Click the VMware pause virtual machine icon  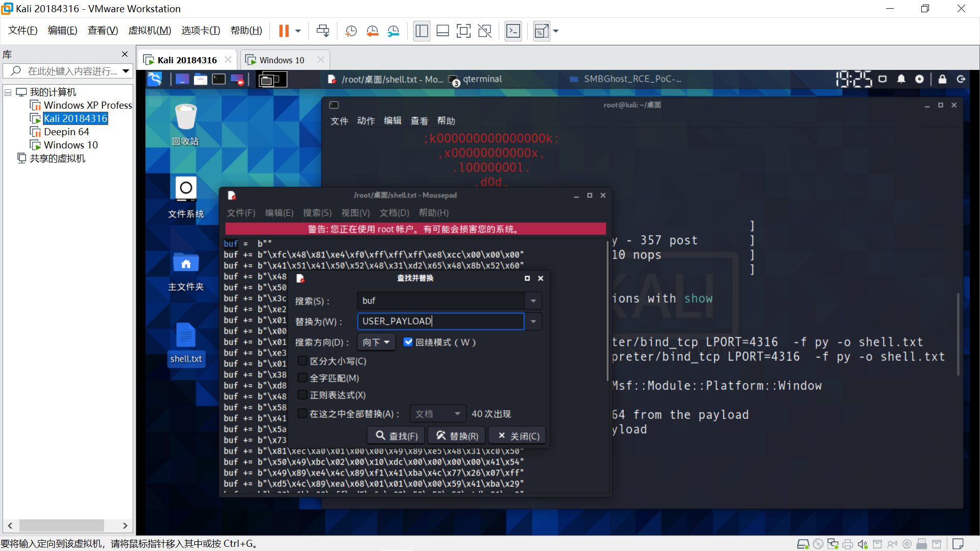pos(284,31)
